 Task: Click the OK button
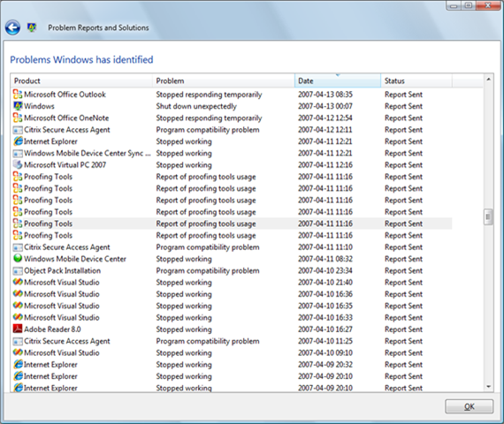coord(469,406)
